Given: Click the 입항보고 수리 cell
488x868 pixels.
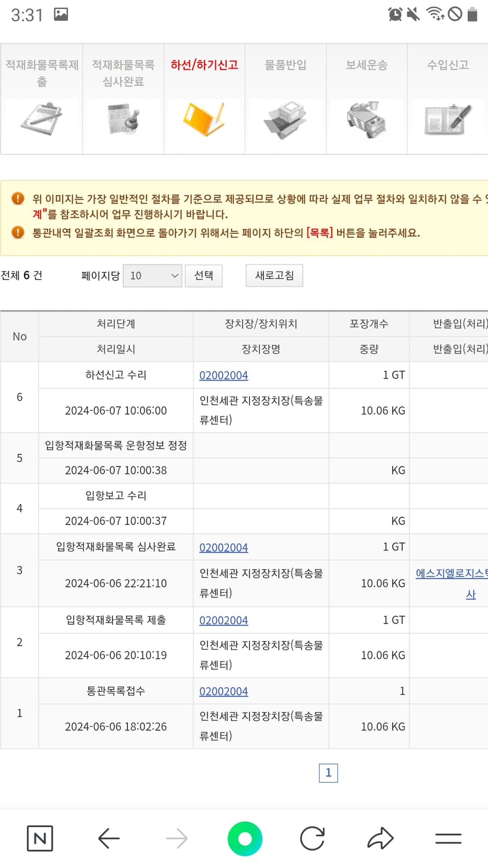Looking at the screenshot, I should (x=116, y=496).
